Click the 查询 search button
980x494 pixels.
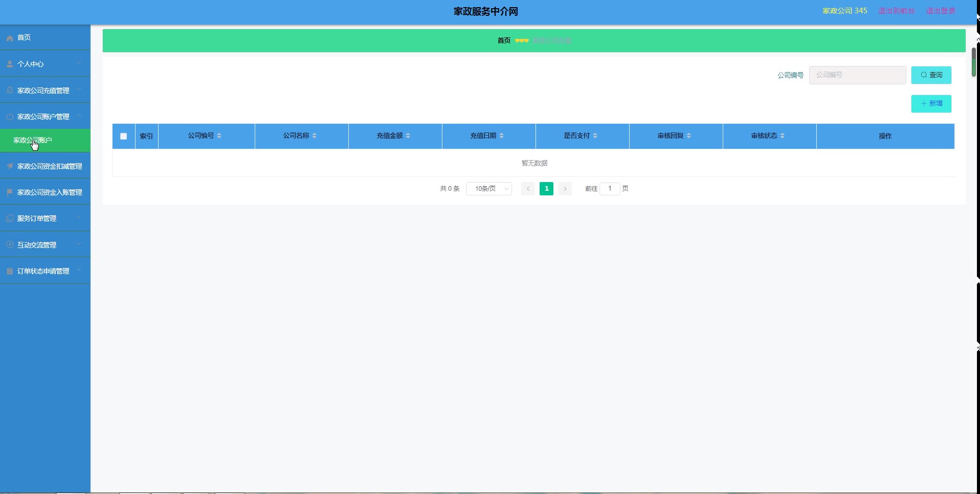[931, 75]
